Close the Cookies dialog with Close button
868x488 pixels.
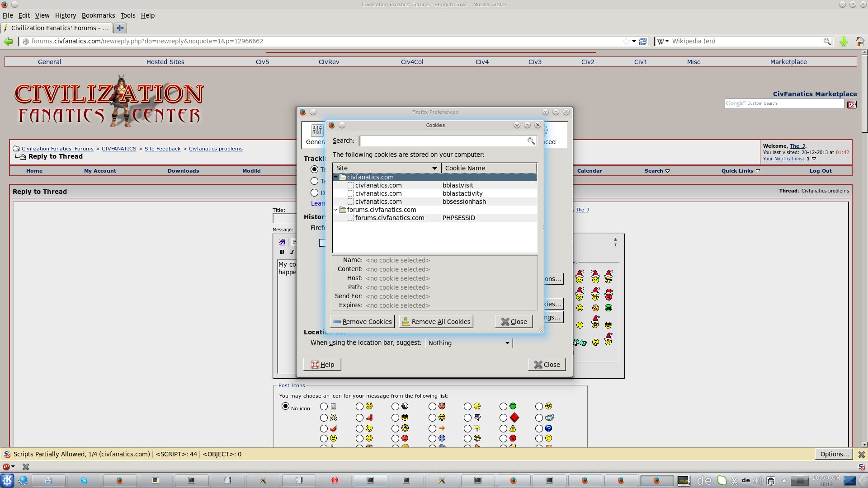pyautogui.click(x=514, y=322)
